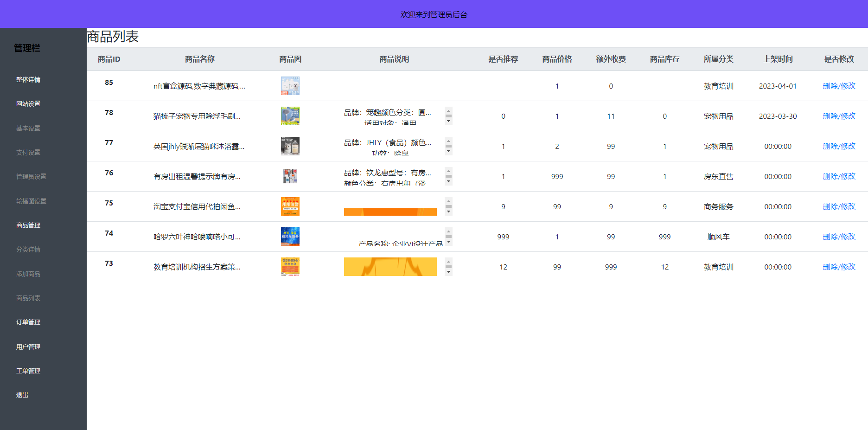Open 支付设置 settings
This screenshot has width=868, height=430.
point(28,152)
